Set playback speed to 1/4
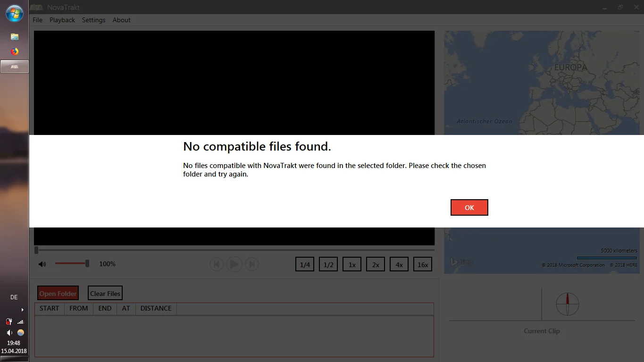The height and width of the screenshot is (362, 644). [x=305, y=264]
